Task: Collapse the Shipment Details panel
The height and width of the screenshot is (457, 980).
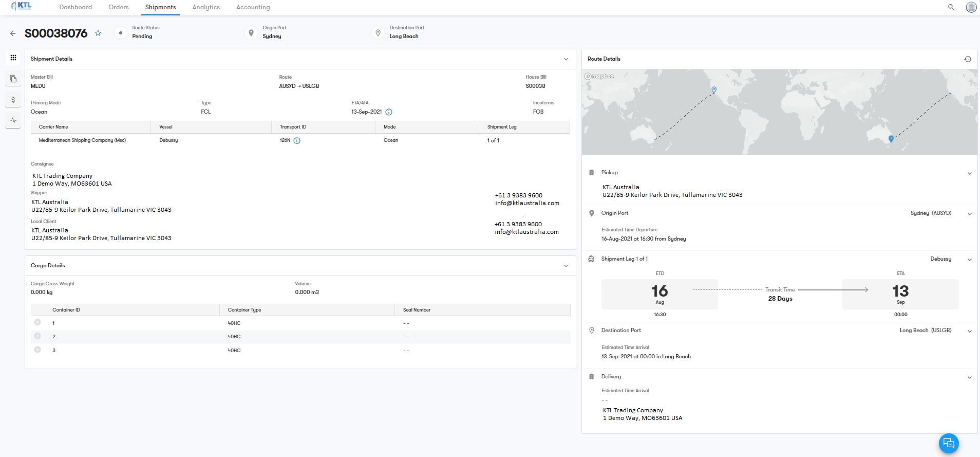Action: click(566, 59)
